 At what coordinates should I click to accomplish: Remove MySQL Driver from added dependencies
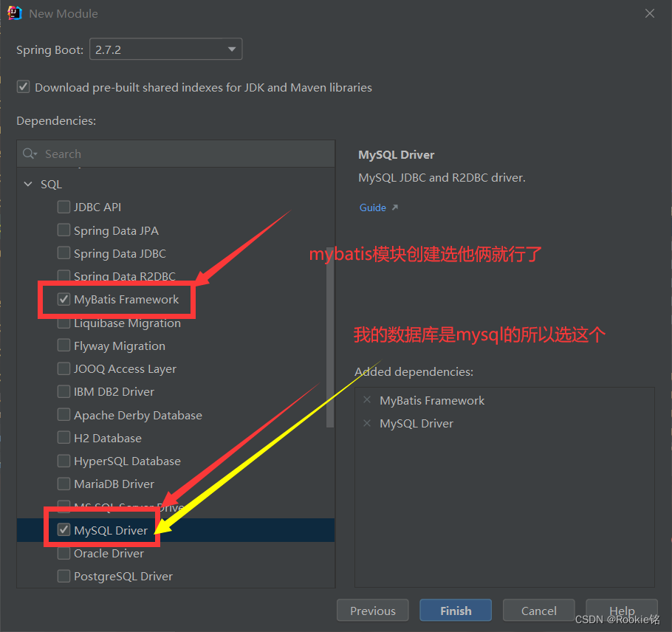coord(367,423)
